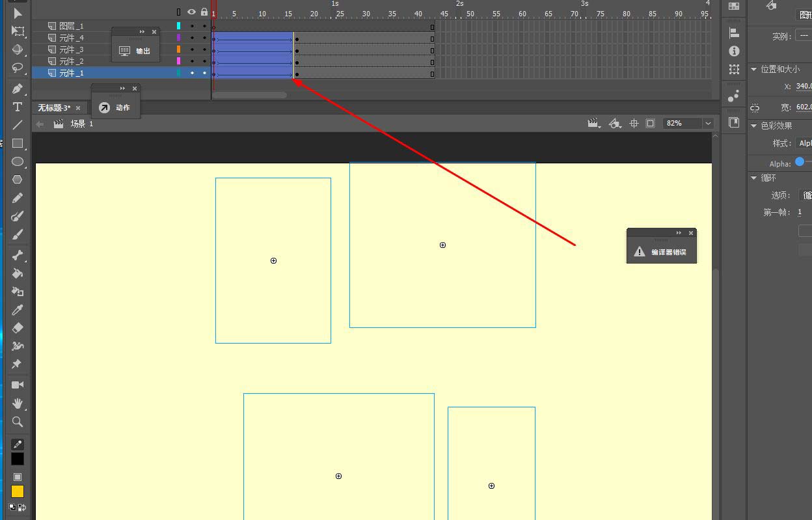The width and height of the screenshot is (812, 520).
Task: Select the Rectangle tool
Action: [18, 143]
